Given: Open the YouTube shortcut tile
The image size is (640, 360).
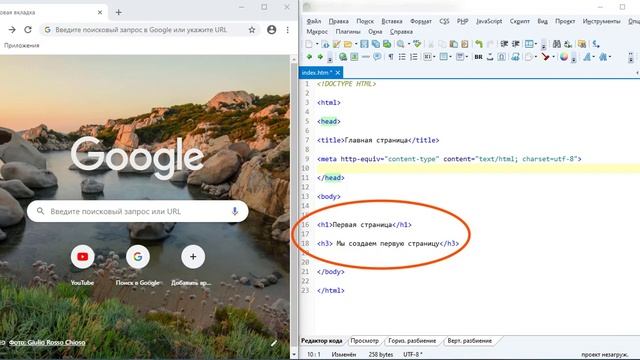Looking at the screenshot, I should [82, 257].
